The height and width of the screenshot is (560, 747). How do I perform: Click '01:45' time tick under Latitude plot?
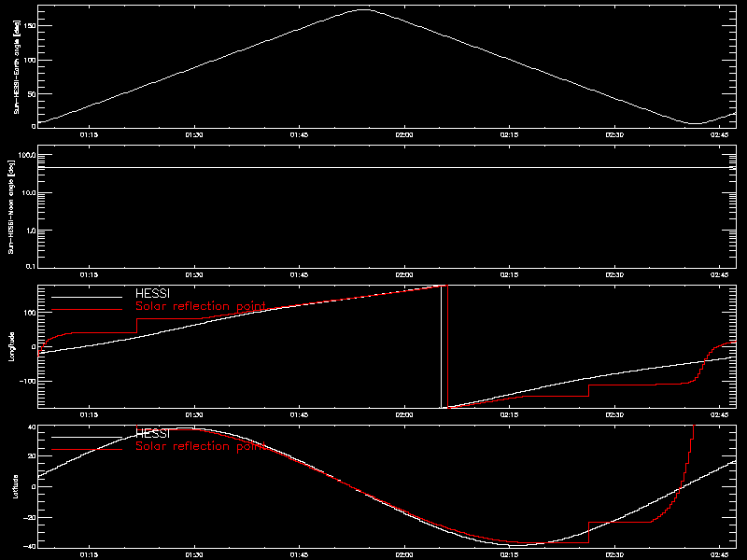click(x=299, y=555)
